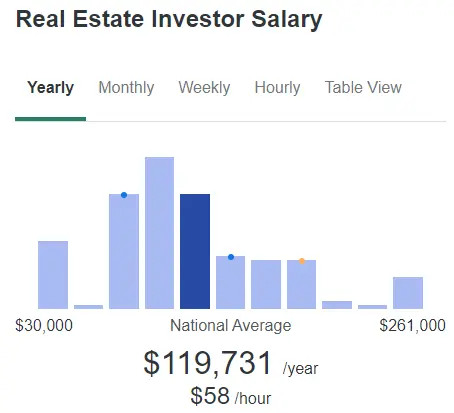Click the blue dot right of the dark bar

[231, 257]
